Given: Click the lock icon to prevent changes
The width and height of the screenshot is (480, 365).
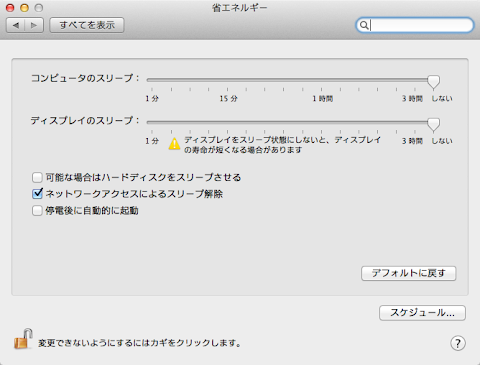Looking at the screenshot, I should click(23, 339).
